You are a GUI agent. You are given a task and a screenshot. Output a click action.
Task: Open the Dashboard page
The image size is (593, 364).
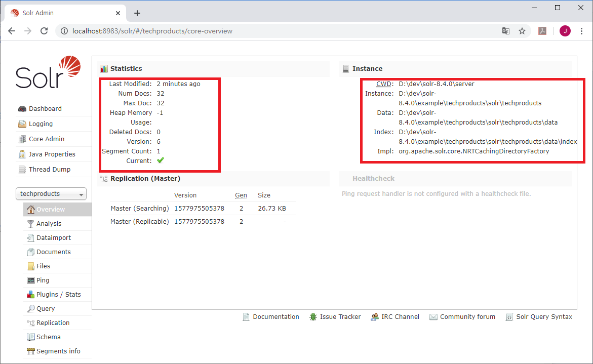point(45,108)
